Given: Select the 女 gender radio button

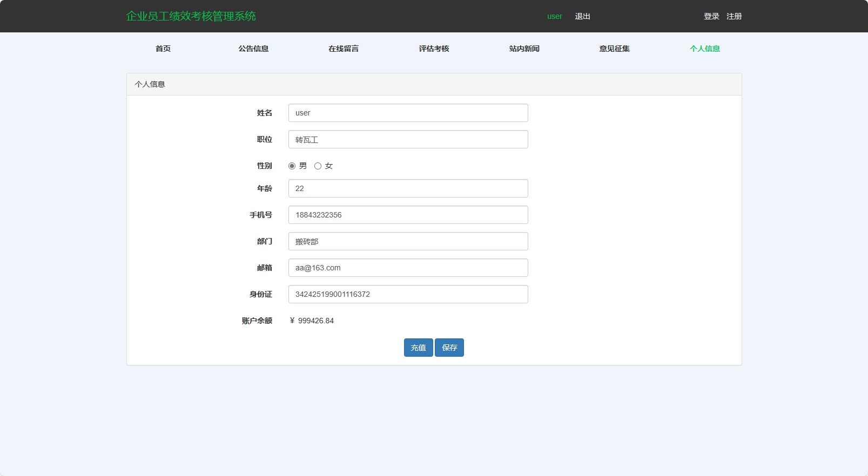Looking at the screenshot, I should (318, 166).
